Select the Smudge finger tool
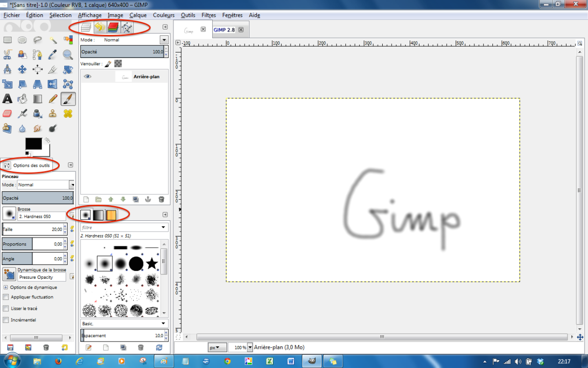588x368 pixels. [x=38, y=128]
